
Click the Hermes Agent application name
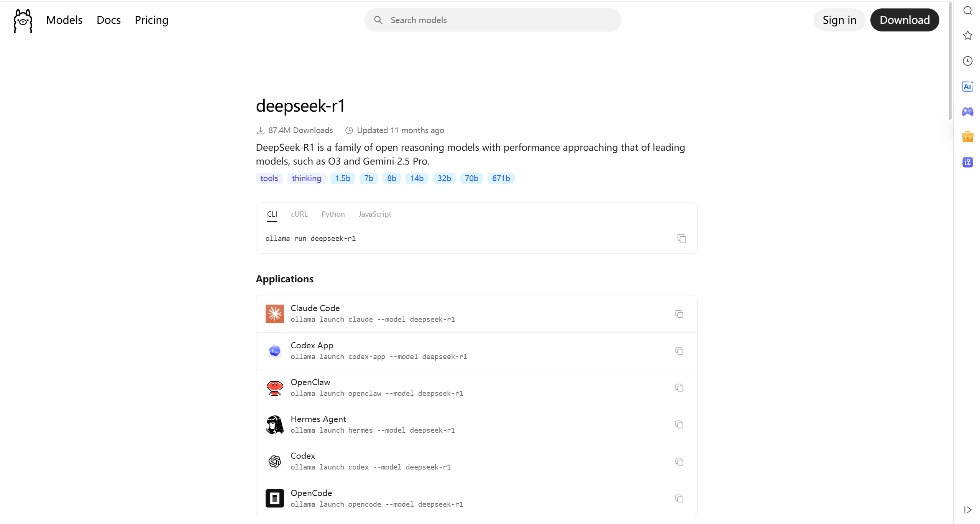tap(318, 419)
